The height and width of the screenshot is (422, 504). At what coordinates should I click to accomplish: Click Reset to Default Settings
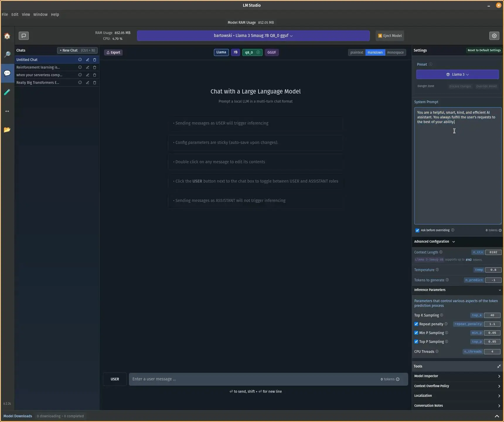point(484,50)
